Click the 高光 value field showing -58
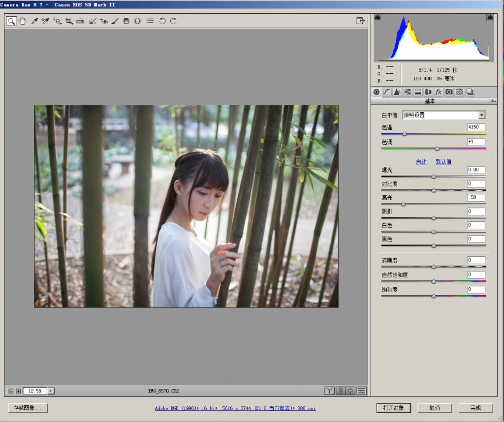The width and height of the screenshot is (504, 422). [x=476, y=198]
